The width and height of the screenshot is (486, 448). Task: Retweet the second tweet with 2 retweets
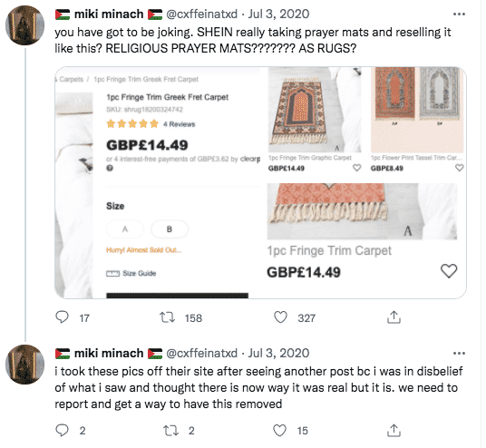[x=170, y=431]
